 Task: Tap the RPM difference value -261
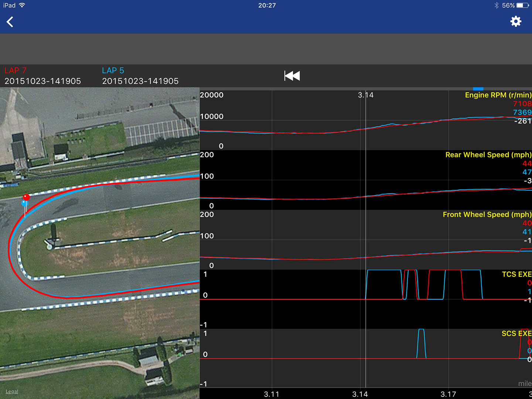coord(523,121)
